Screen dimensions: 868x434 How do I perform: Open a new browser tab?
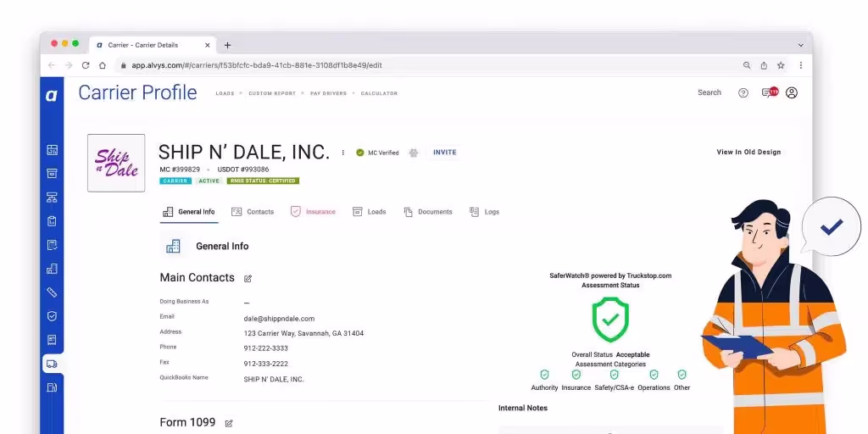point(227,46)
